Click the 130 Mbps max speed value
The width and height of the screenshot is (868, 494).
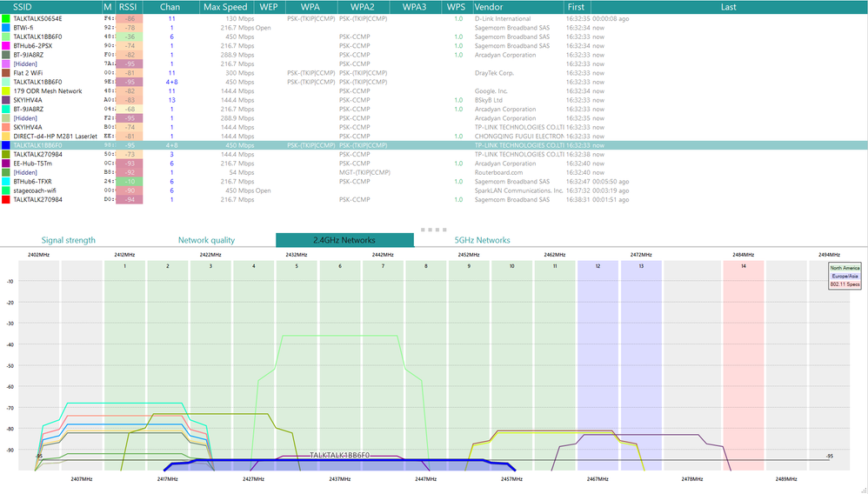[238, 19]
